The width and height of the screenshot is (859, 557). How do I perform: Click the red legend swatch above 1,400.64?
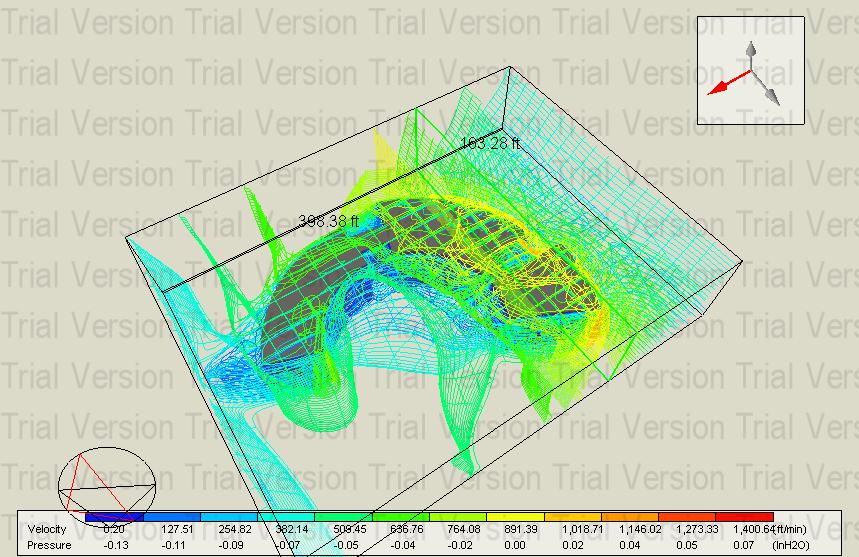pos(745,517)
